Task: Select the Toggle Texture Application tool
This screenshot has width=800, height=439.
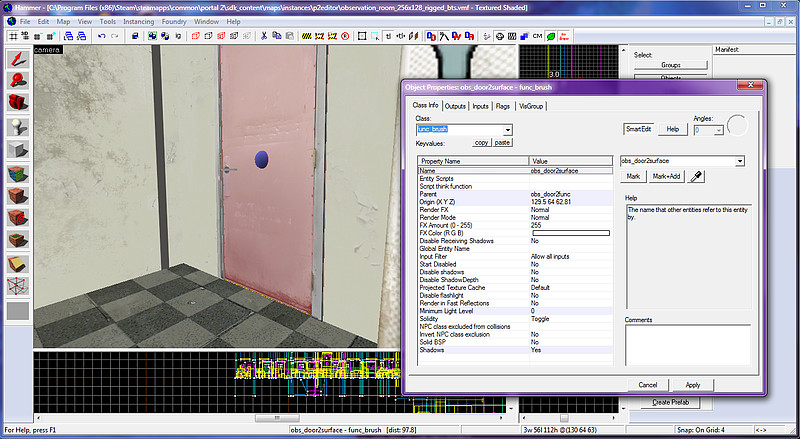Action: (x=18, y=173)
